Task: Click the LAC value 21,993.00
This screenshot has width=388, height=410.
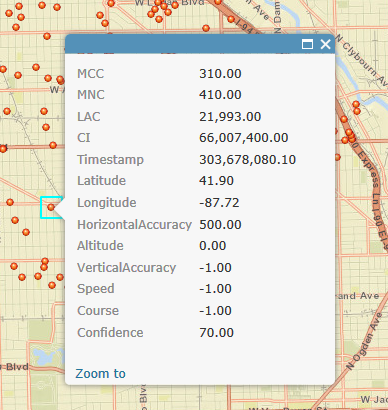Action: pyautogui.click(x=230, y=117)
